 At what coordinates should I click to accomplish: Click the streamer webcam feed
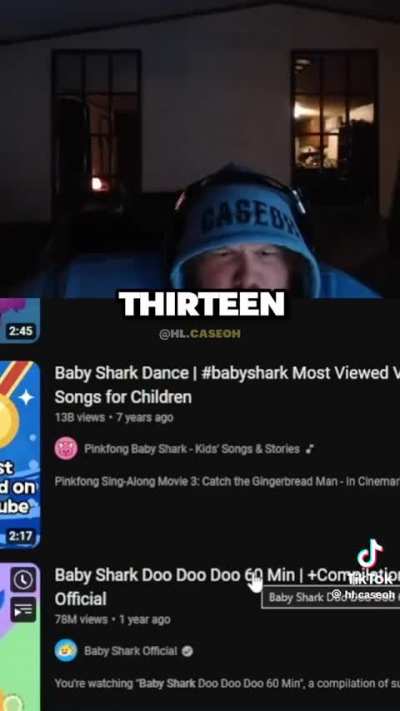point(200,149)
